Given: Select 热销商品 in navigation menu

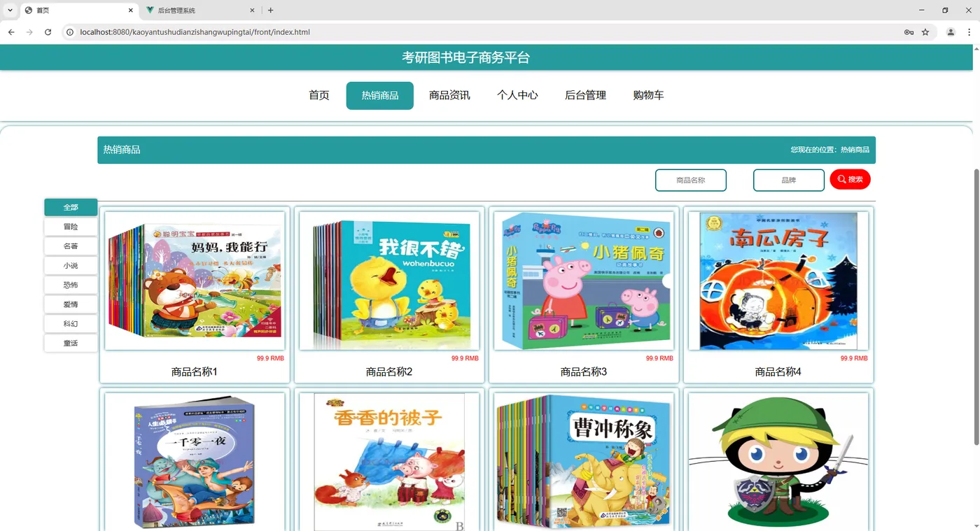Looking at the screenshot, I should pos(380,96).
